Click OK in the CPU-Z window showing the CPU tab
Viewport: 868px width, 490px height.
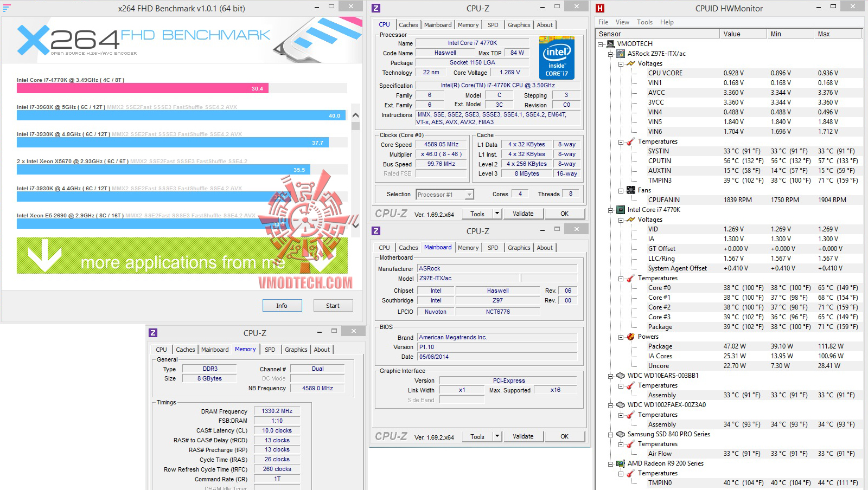tap(565, 214)
